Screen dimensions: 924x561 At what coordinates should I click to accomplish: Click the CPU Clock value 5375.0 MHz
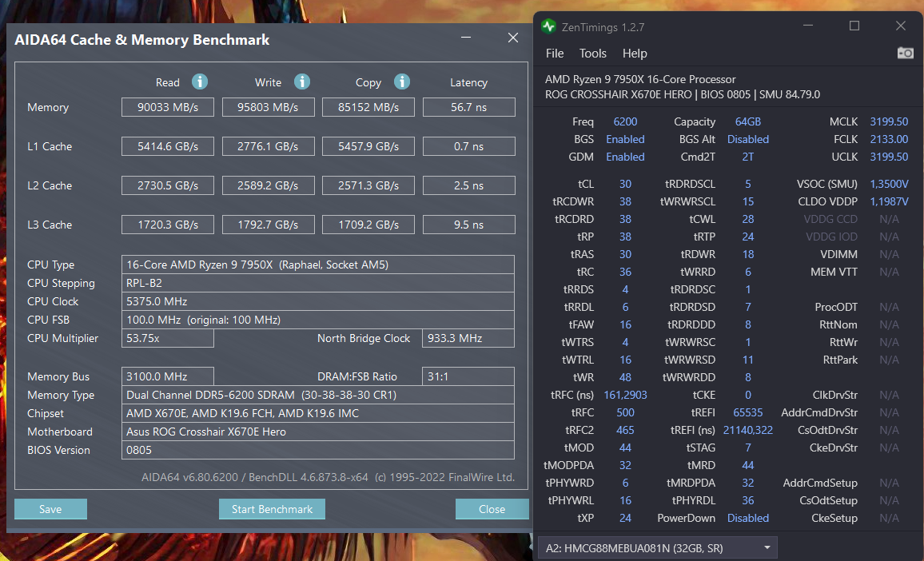(x=318, y=301)
